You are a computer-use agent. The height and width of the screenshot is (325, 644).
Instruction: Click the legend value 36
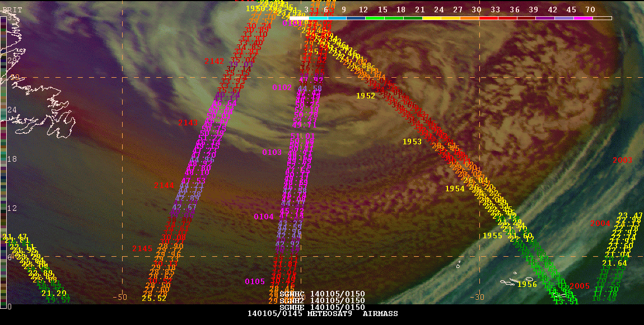[x=514, y=10]
